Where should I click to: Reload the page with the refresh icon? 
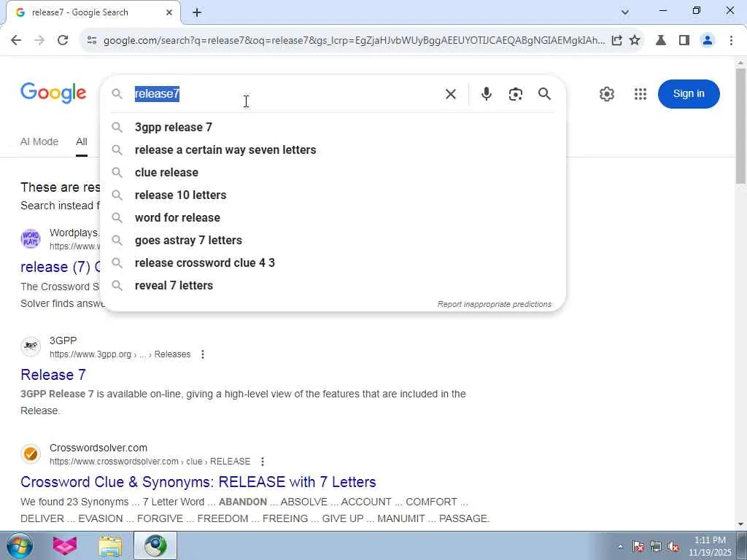[x=63, y=41]
